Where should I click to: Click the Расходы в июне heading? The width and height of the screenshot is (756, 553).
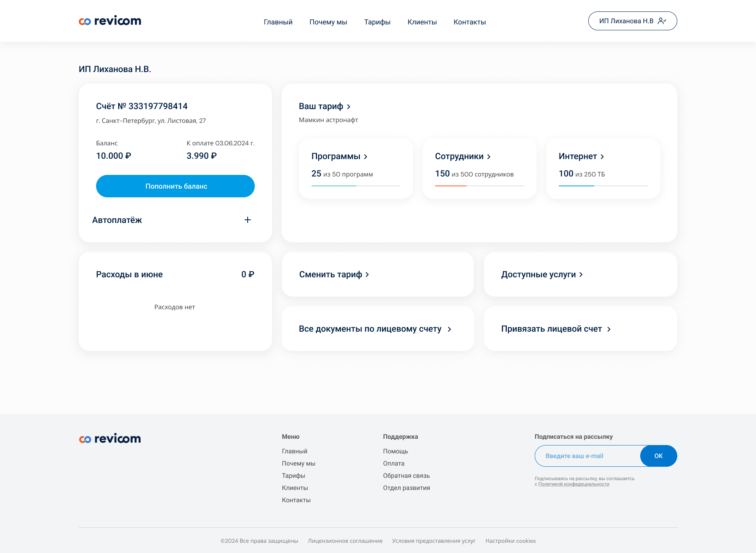(x=129, y=275)
